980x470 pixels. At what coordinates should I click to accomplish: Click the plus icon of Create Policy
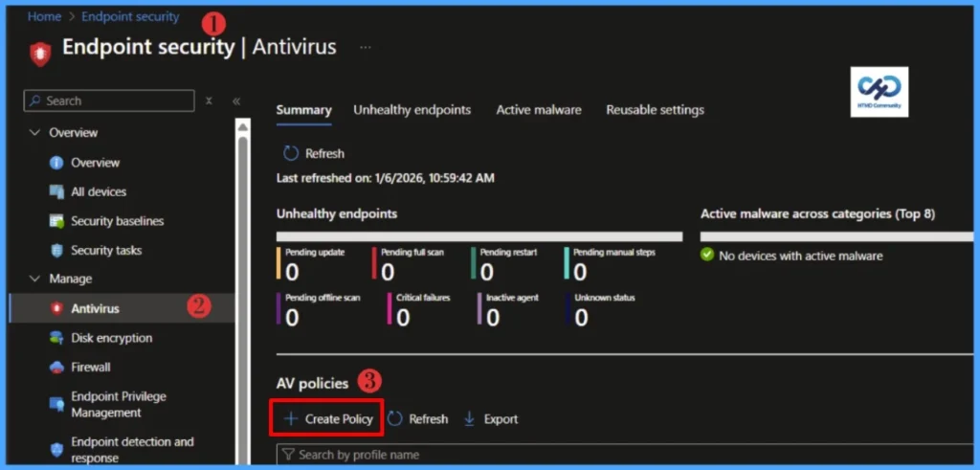tap(291, 418)
